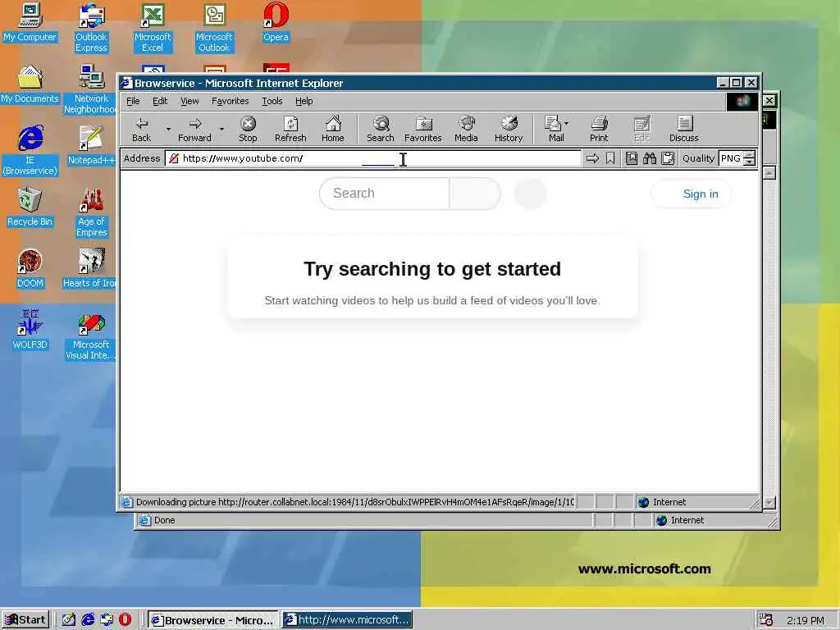Click the Quality format field showing PNG
Image resolution: width=840 pixels, height=630 pixels.
pyautogui.click(x=732, y=158)
